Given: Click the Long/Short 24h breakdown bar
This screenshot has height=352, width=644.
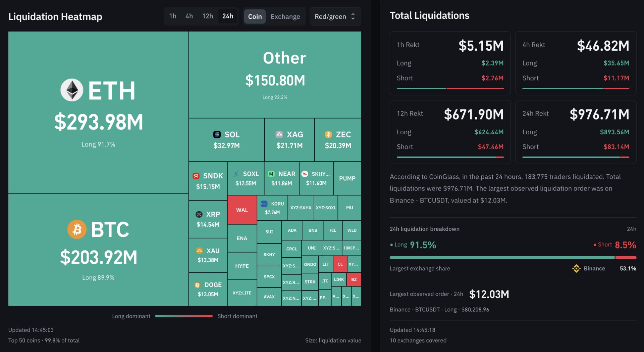Looking at the screenshot, I should click(x=513, y=258).
